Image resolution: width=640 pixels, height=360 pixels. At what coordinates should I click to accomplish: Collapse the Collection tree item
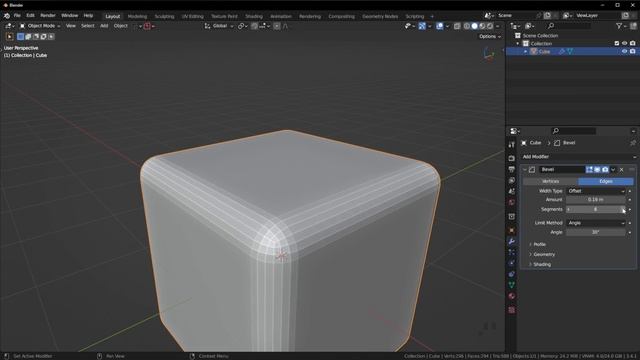pos(518,43)
